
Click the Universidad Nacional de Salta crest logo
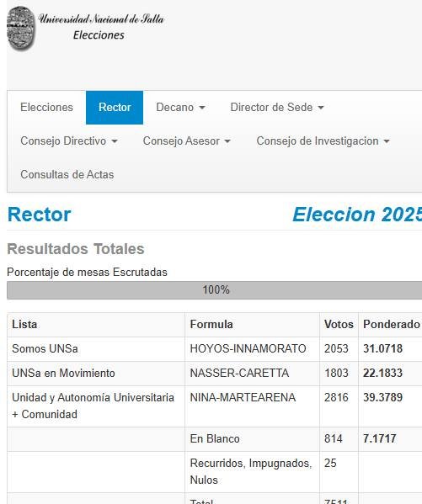[x=21, y=29]
